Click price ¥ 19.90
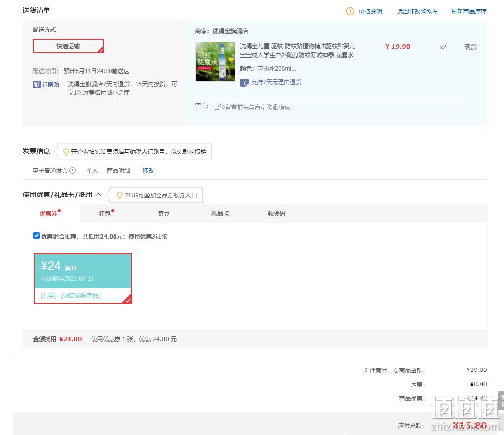The width and height of the screenshot is (504, 435). [398, 47]
